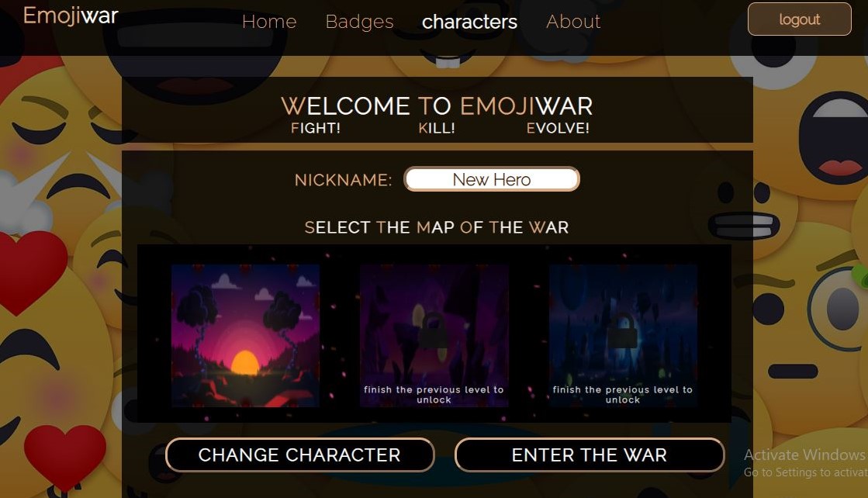Select the characters nav item
Viewport: 868px width, 498px height.
(469, 22)
